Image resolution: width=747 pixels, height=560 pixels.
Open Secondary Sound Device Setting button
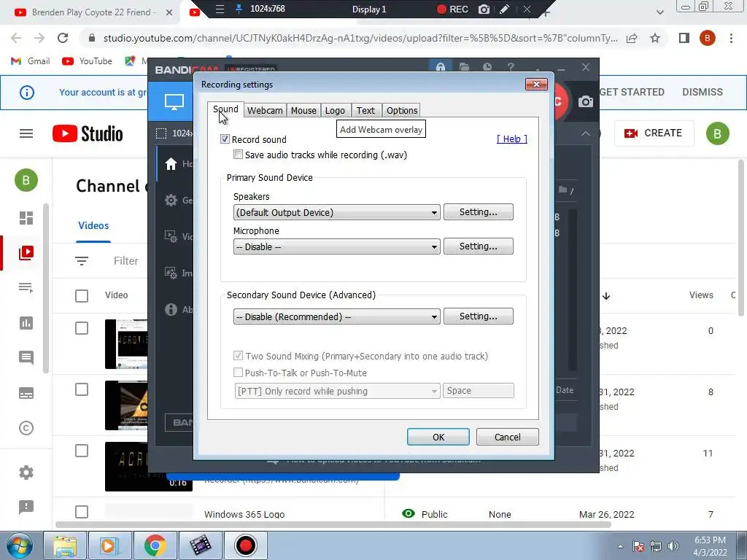point(479,316)
